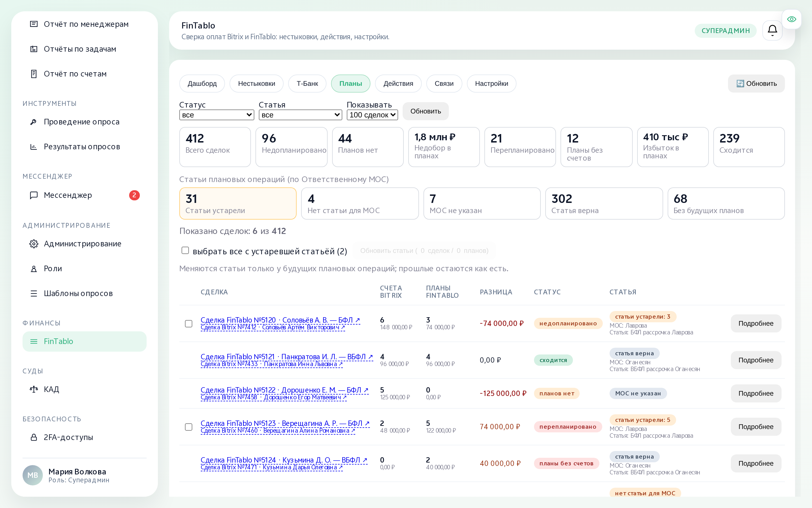Check the box for deal №5123 Верещагина
Image resolution: width=812 pixels, height=508 pixels.
(x=189, y=427)
